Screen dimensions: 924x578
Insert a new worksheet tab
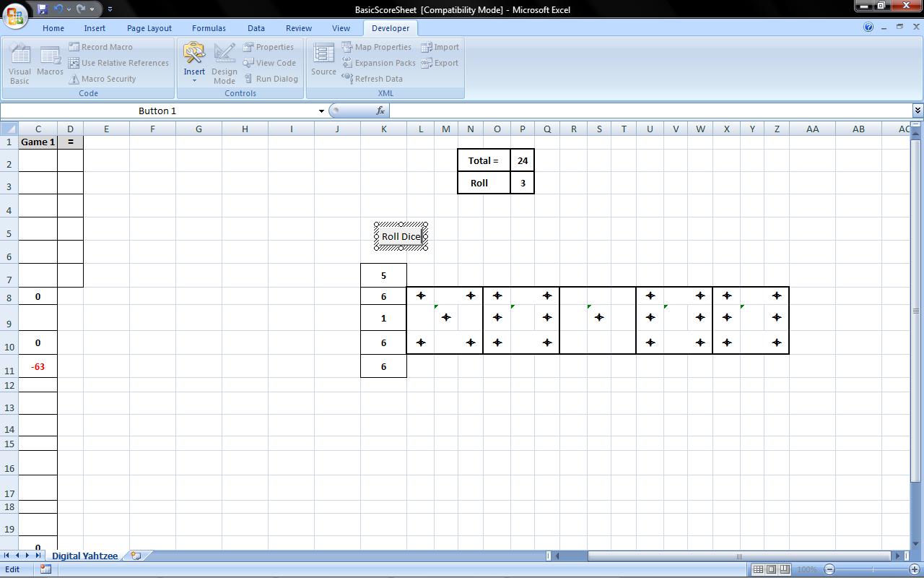point(136,556)
